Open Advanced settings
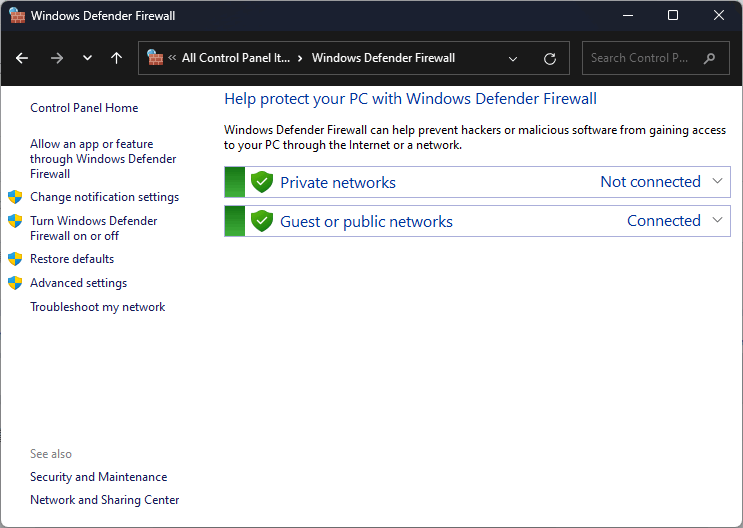743x528 pixels. coord(78,283)
